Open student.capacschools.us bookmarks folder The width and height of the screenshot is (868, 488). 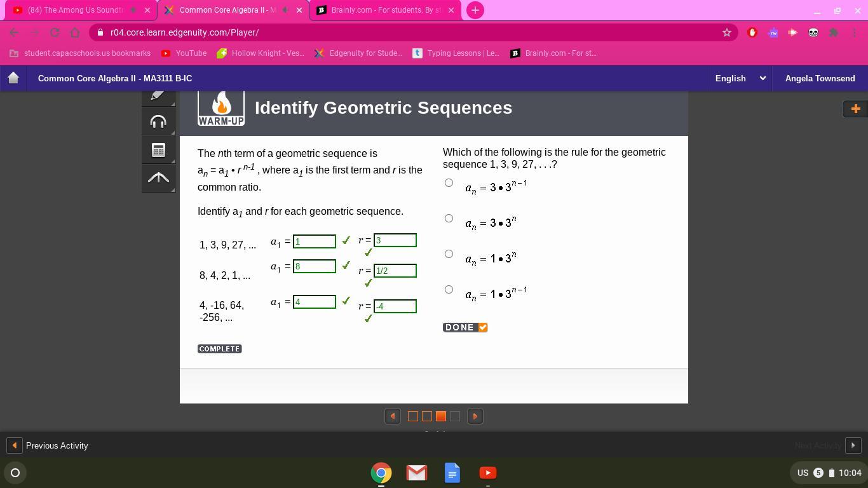click(80, 53)
